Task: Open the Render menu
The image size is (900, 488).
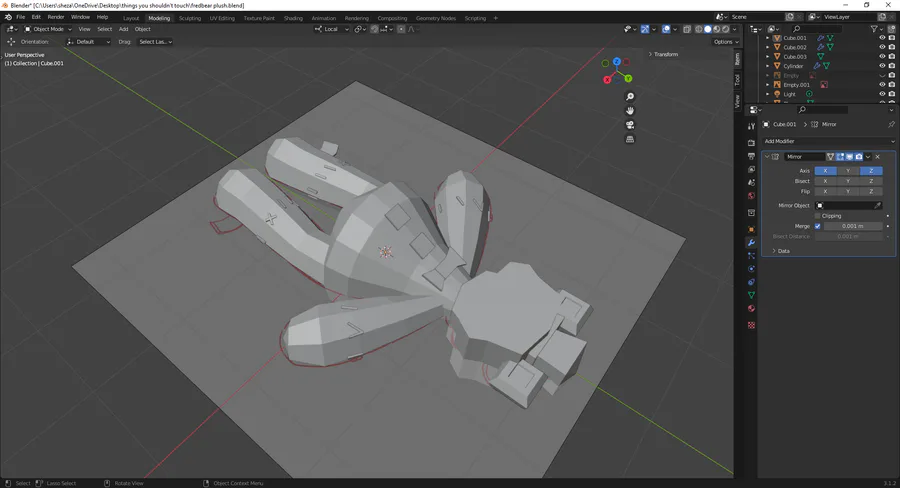Action: coord(56,17)
